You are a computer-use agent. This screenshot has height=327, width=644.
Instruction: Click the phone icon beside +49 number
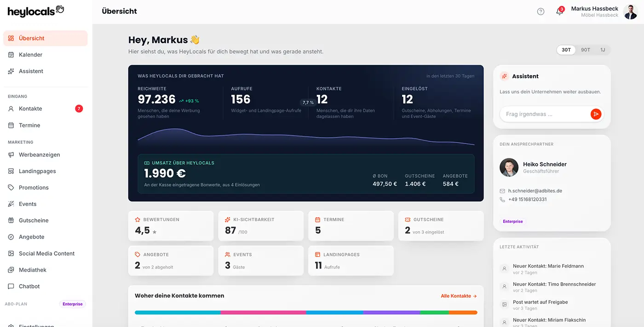tap(502, 199)
